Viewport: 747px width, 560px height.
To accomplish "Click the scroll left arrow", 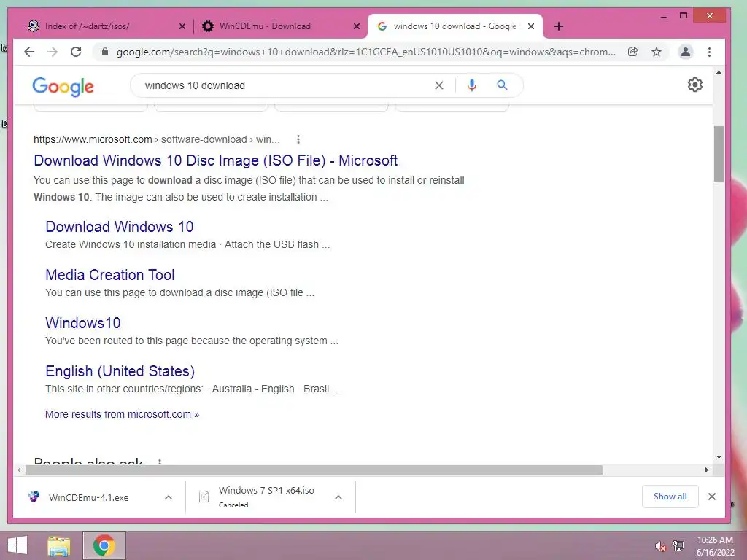I will click(18, 470).
